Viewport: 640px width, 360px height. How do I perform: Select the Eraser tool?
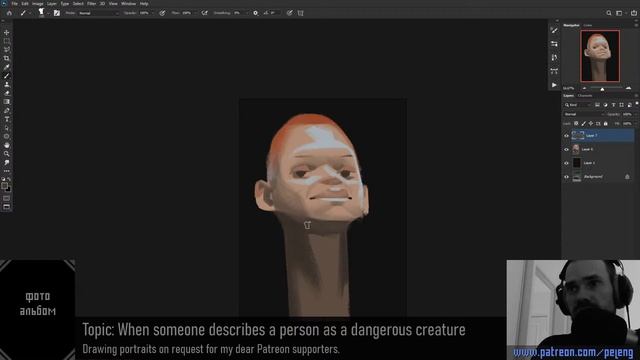point(7,93)
